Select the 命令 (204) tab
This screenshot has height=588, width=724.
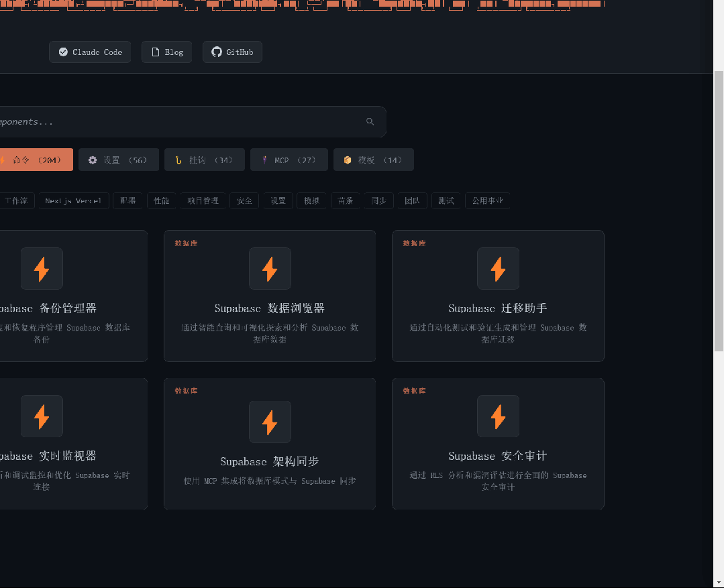pyautogui.click(x=36, y=160)
